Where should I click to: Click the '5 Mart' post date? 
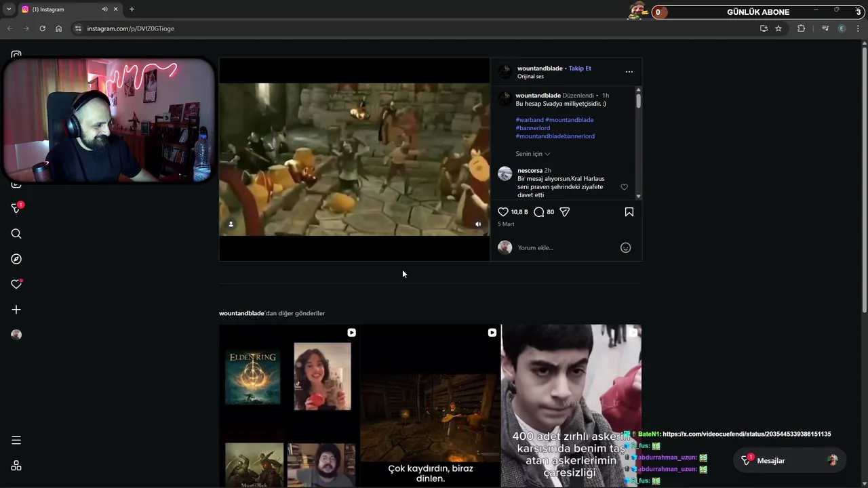tap(506, 224)
